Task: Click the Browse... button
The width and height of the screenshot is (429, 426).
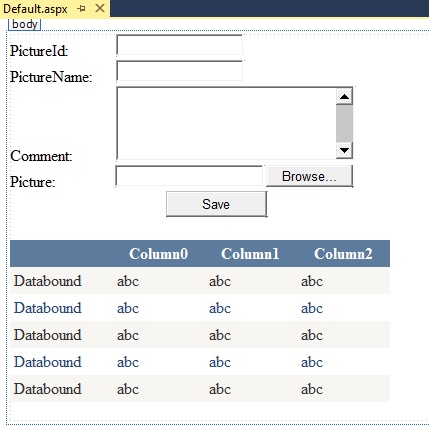Action: (309, 176)
